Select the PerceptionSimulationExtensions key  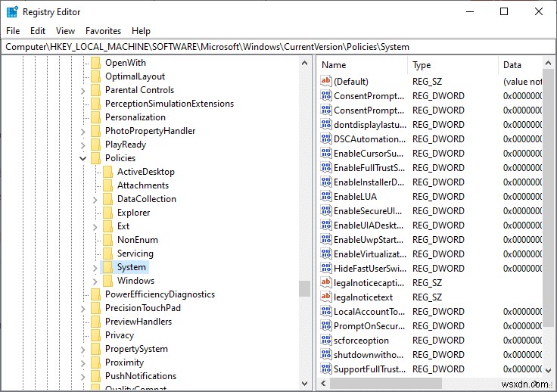tap(170, 104)
